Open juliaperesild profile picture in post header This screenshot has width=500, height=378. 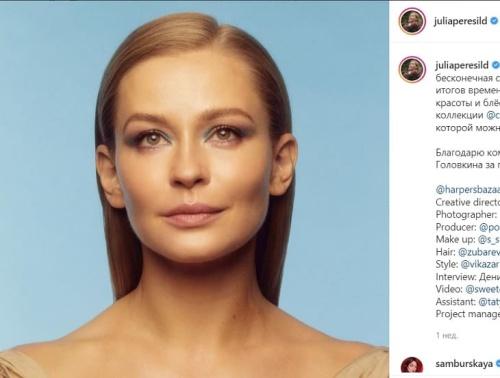click(412, 21)
